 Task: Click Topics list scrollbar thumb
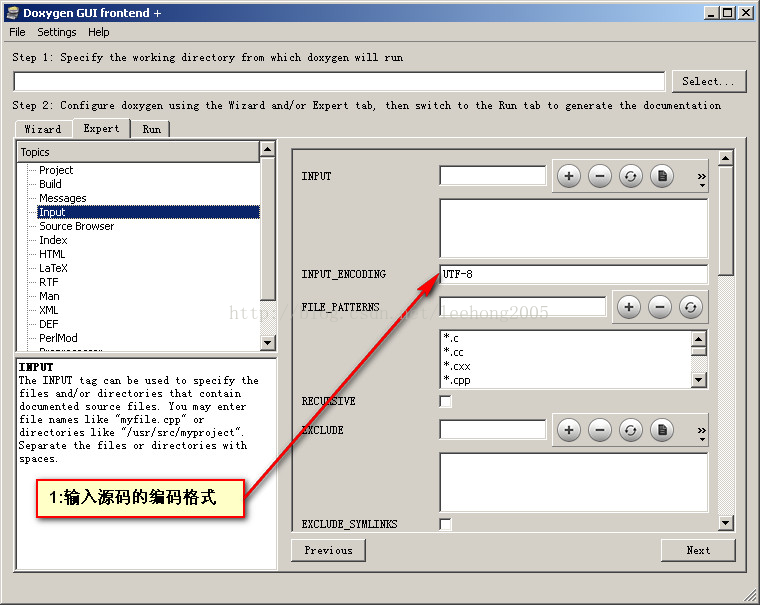click(268, 229)
